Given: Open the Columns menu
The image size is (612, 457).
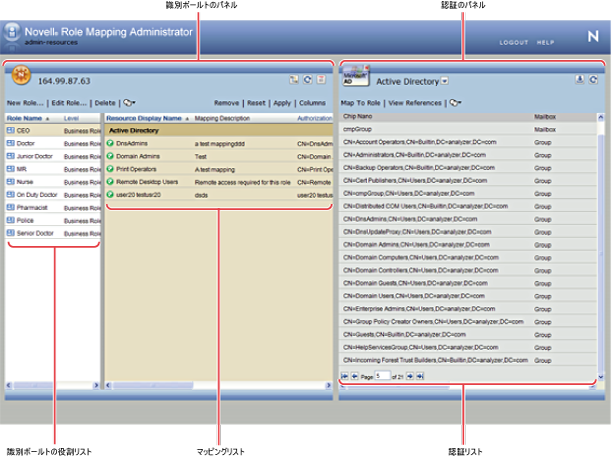Looking at the screenshot, I should pos(312,103).
